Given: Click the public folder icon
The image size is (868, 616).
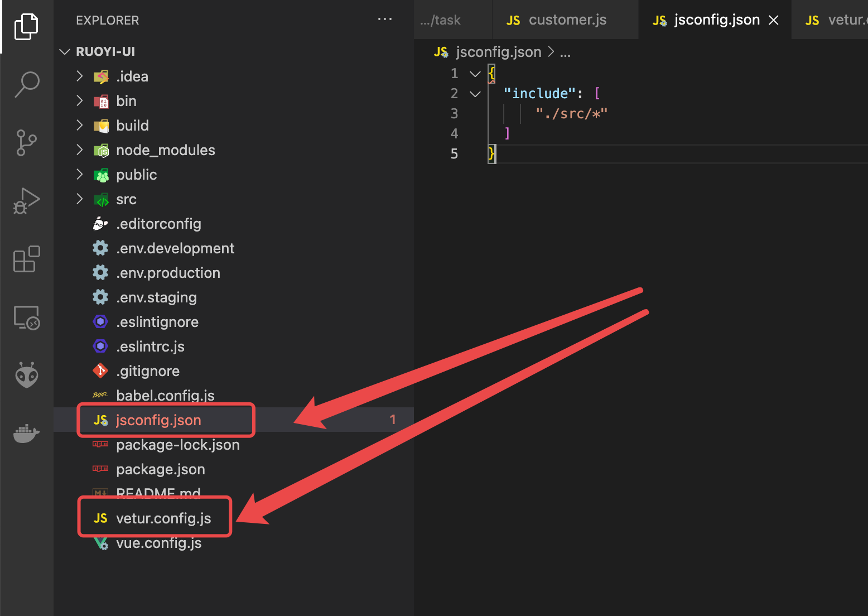Looking at the screenshot, I should [x=101, y=175].
